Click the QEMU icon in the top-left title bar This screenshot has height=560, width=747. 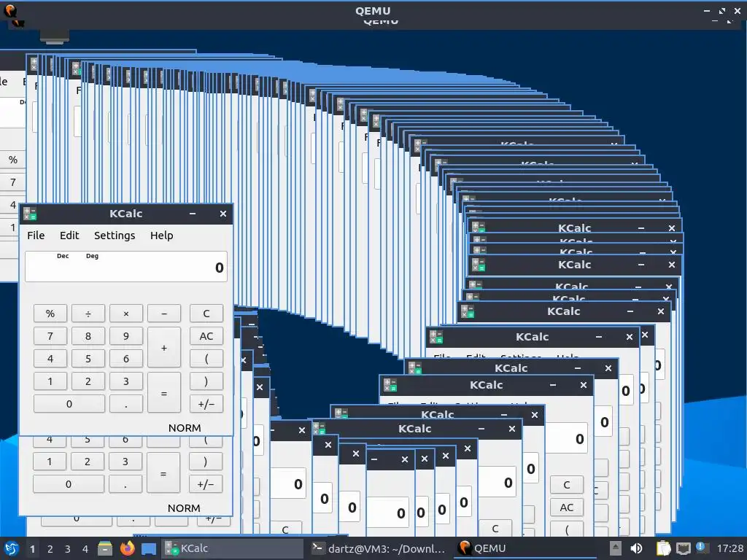[10, 10]
